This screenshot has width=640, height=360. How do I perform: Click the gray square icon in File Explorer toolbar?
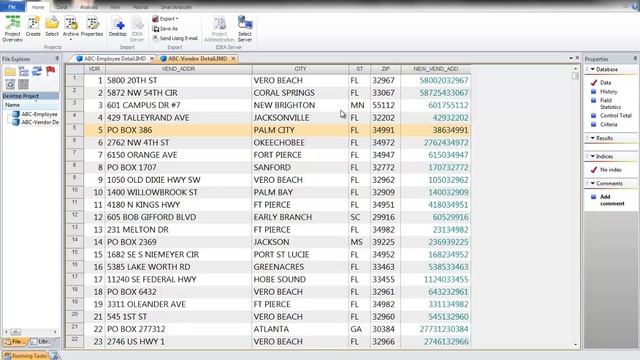pyautogui.click(x=23, y=84)
